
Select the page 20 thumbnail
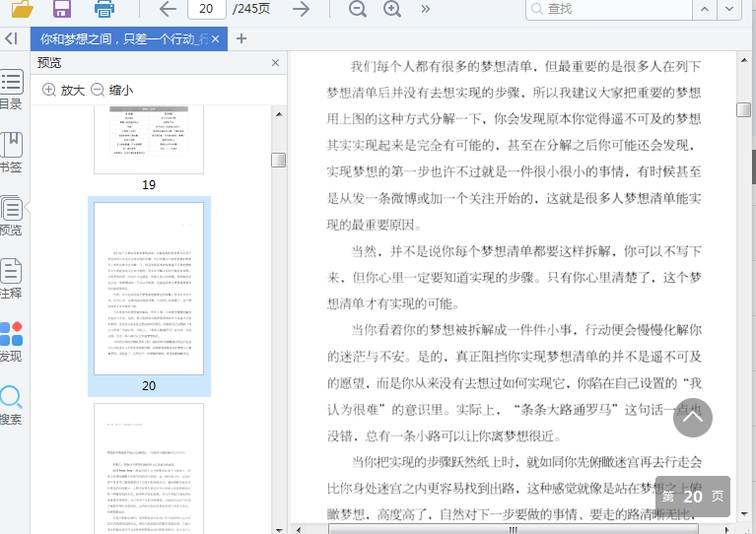(x=149, y=289)
